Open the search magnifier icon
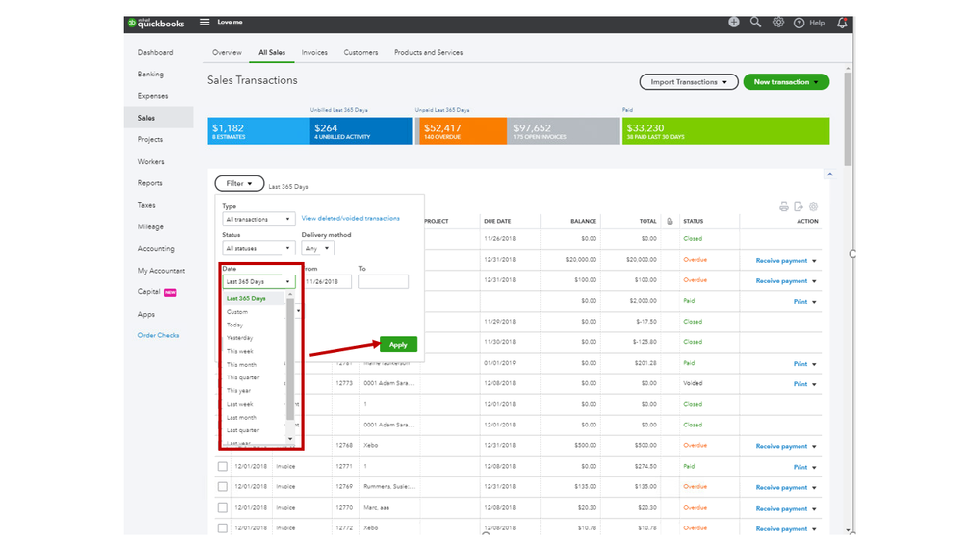The height and width of the screenshot is (551, 980). (x=755, y=22)
